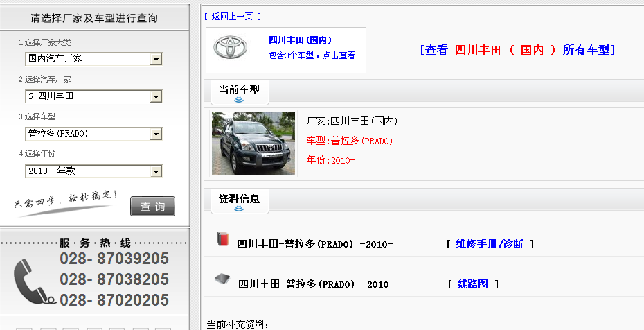This screenshot has height=330, width=644.
Task: Open the 2010- 年款 year dropdown
Action: point(93,171)
